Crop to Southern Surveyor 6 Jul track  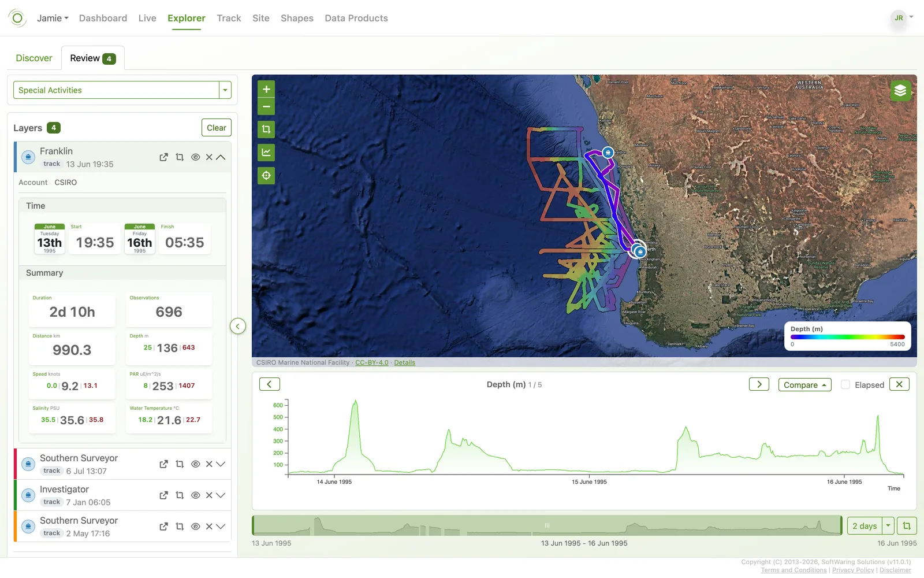coord(180,464)
